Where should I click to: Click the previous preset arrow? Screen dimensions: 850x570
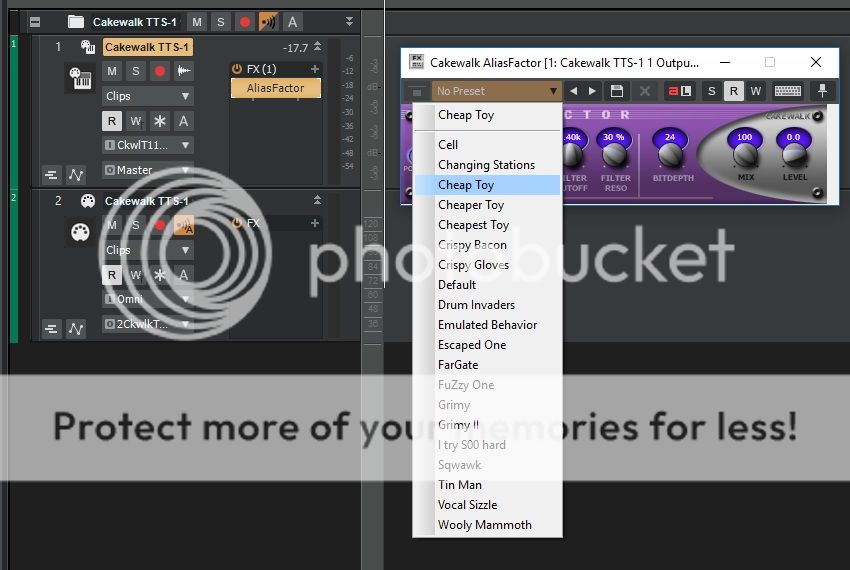574,91
